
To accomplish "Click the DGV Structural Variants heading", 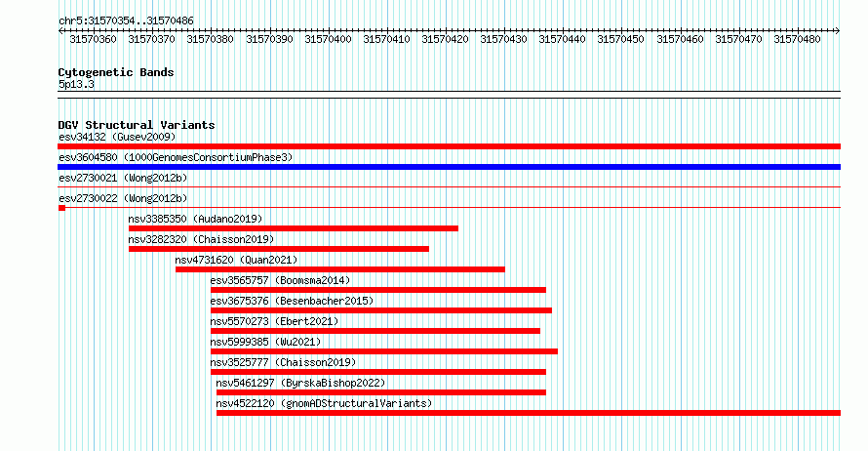I will (137, 125).
